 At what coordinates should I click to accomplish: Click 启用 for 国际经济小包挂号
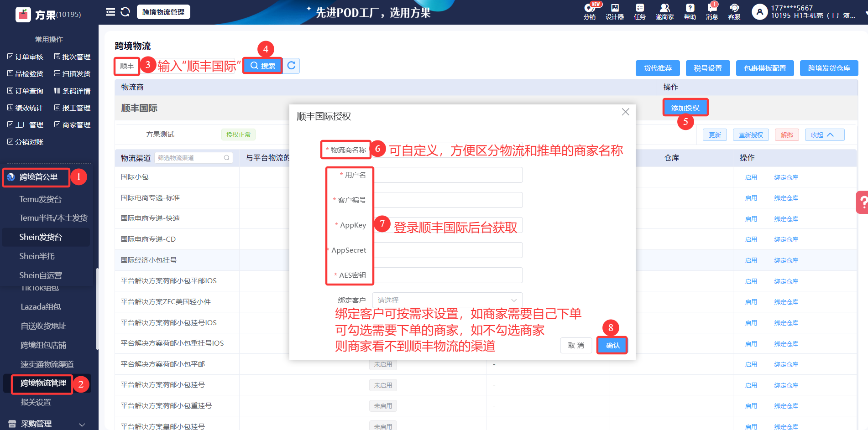[x=751, y=260]
